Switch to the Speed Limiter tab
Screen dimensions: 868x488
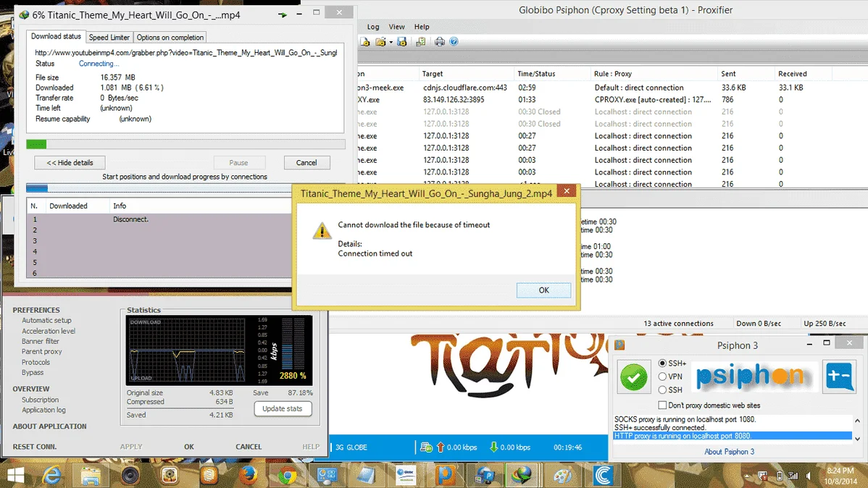pos(109,37)
